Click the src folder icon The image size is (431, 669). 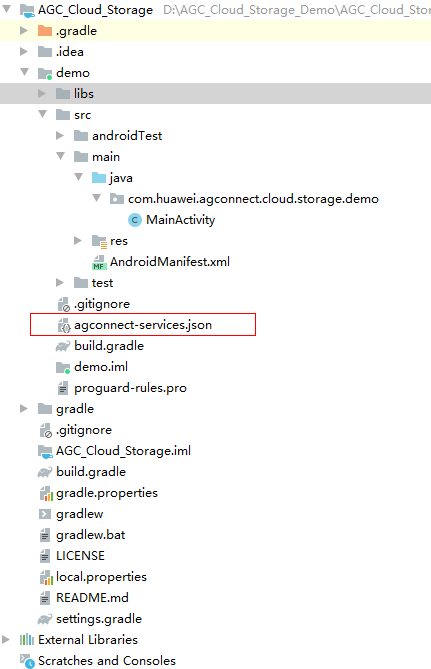coord(63,114)
